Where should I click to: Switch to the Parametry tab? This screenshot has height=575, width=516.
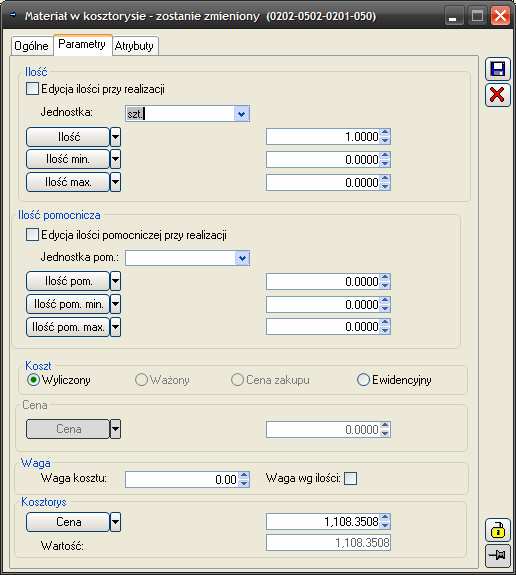coord(82,44)
